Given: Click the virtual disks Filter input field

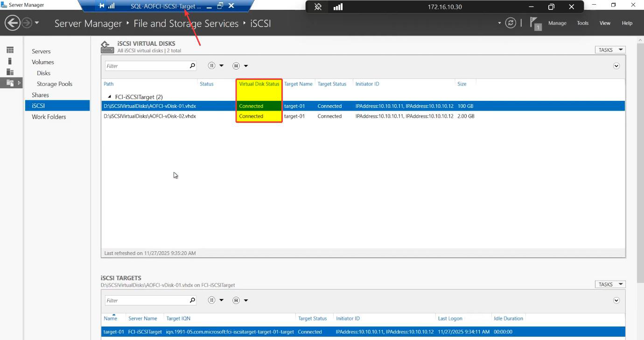Looking at the screenshot, I should (x=146, y=66).
